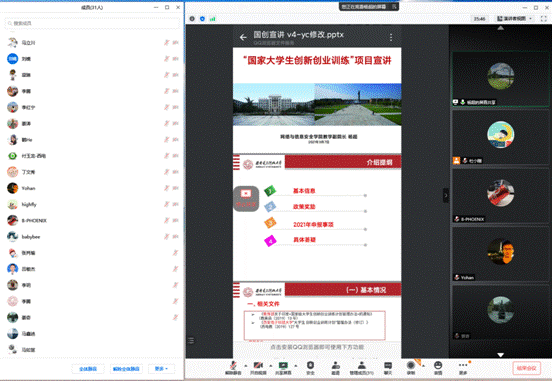Toggle microphone for member 李红宁
Viewport: 552px width, 381px height.
(x=167, y=107)
